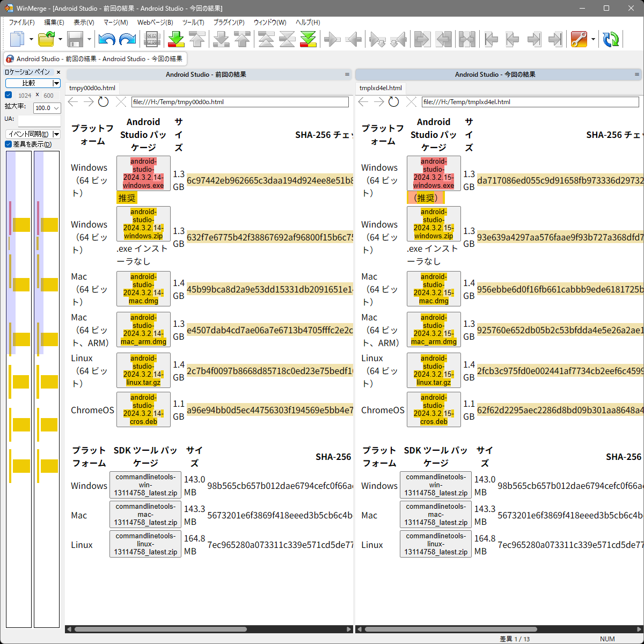Go back in left pane browser
644x644 pixels.
(x=74, y=102)
